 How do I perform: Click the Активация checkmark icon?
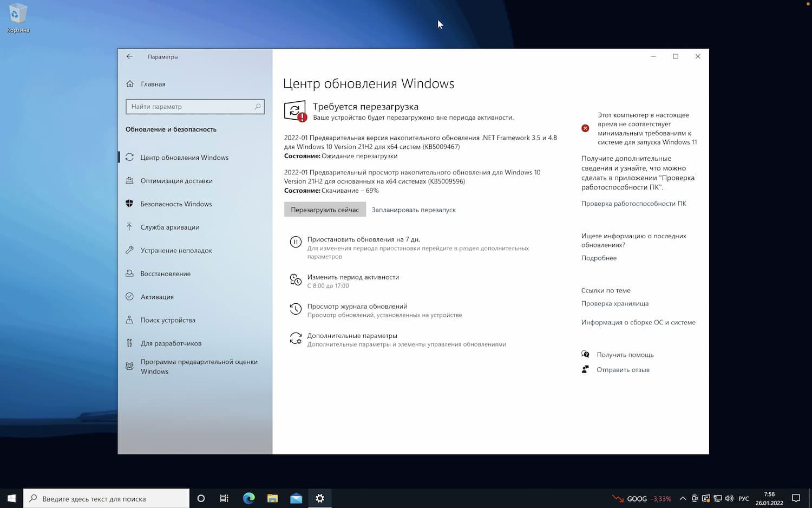129,297
